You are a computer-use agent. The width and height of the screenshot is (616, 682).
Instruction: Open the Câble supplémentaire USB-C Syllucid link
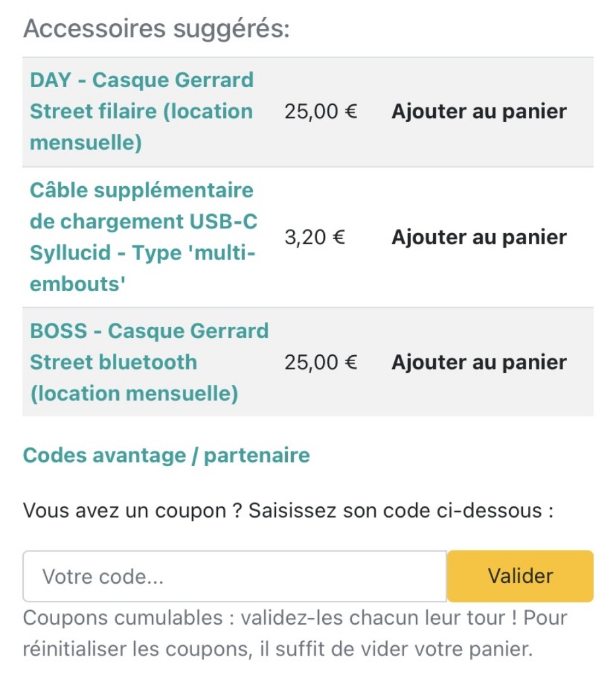coord(143,237)
